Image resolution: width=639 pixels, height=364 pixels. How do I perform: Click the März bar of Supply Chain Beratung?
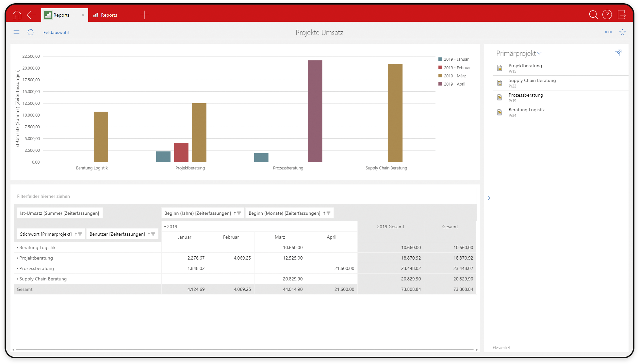[395, 113]
